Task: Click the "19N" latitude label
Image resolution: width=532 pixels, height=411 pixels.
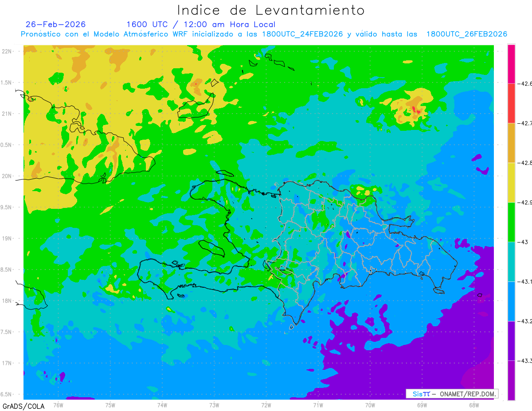Action: click(7, 238)
